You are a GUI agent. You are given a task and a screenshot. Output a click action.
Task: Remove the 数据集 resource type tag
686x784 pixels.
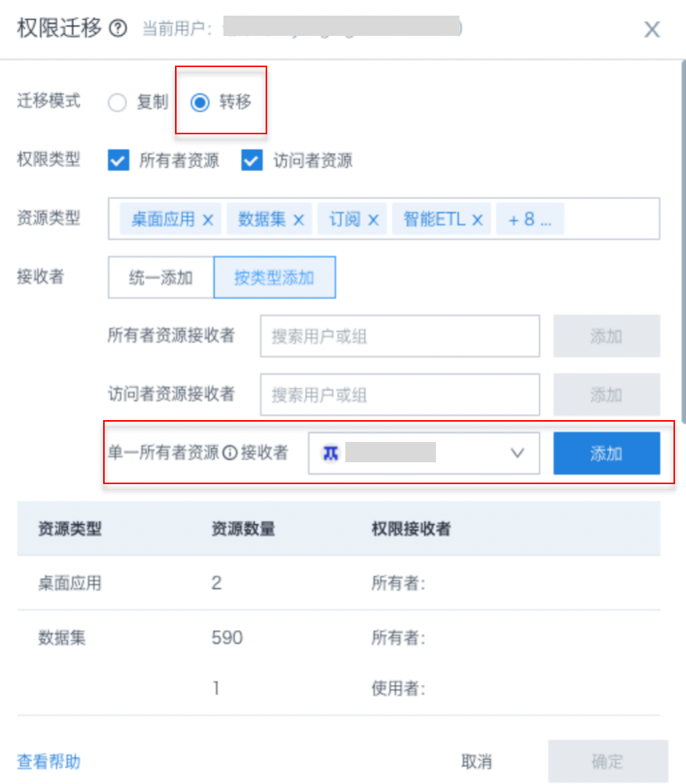click(x=298, y=219)
